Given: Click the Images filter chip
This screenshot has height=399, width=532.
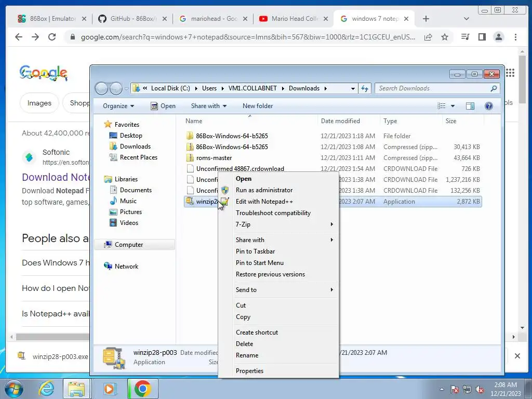Looking at the screenshot, I should pyautogui.click(x=39, y=103).
